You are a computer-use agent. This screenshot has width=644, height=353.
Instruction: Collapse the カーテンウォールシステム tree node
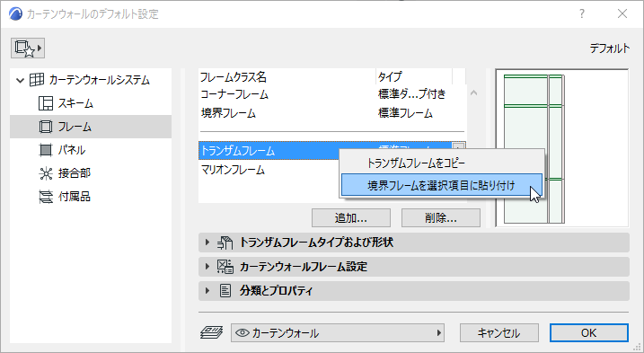[x=20, y=80]
